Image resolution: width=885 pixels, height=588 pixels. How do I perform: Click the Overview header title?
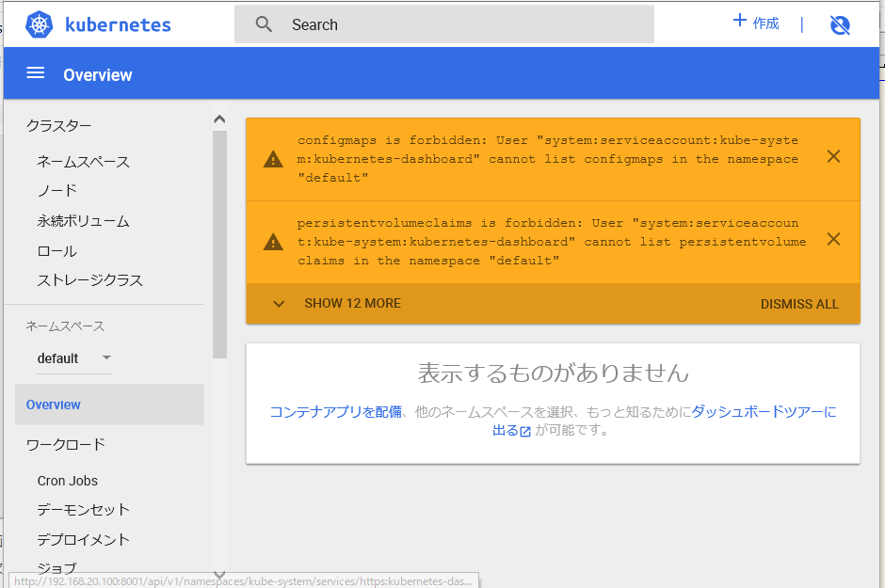point(98,75)
